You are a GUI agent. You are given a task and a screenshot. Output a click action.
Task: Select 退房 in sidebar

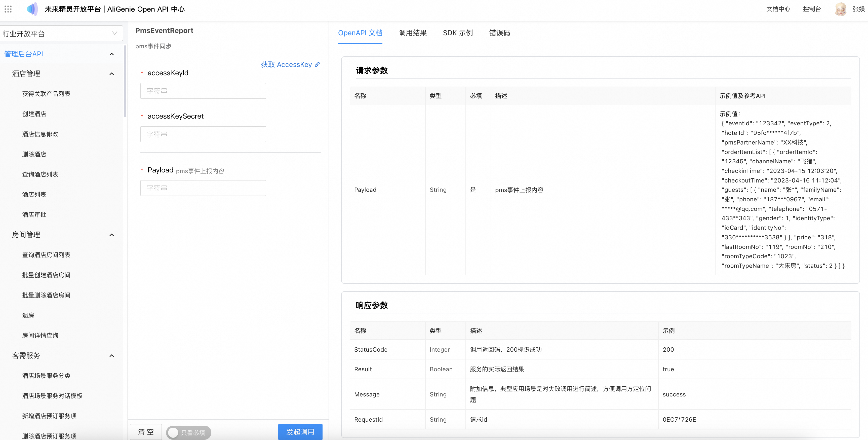tap(28, 315)
